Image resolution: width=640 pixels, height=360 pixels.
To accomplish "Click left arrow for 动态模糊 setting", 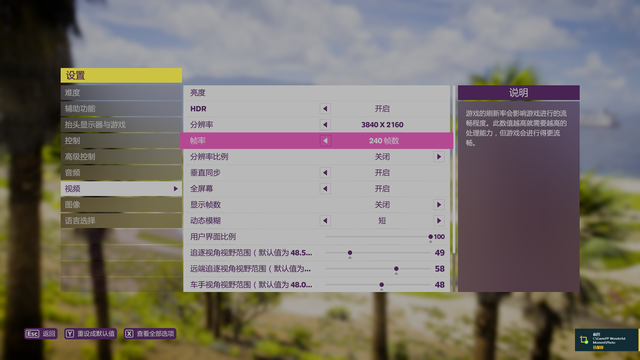I will (x=325, y=221).
